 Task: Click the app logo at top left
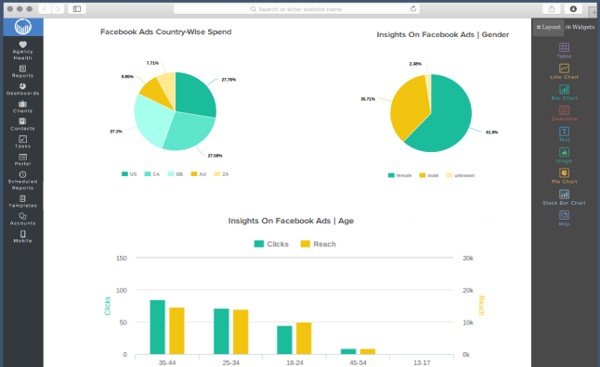pyautogui.click(x=23, y=27)
